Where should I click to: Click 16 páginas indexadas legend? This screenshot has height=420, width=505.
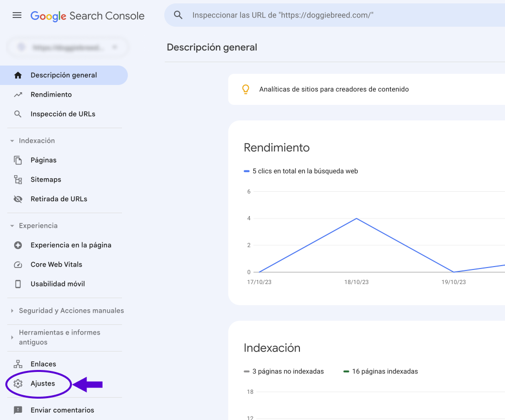(x=381, y=371)
